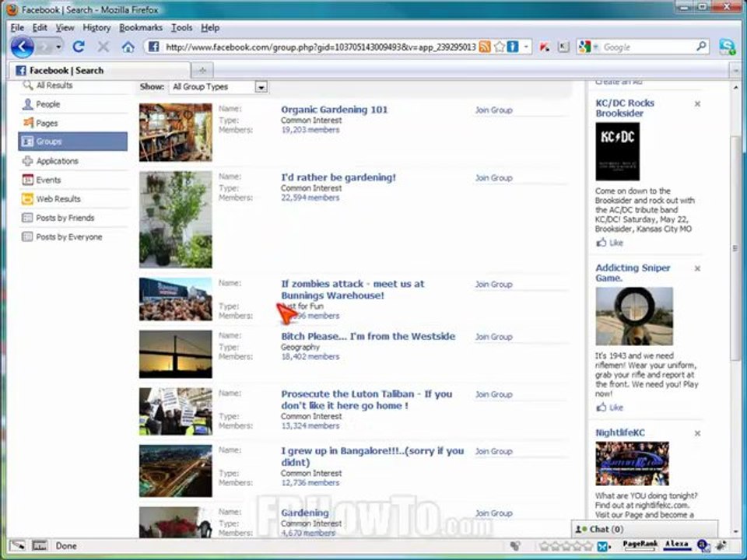Open Organic Gardening 101 group title
Screen dimensions: 747x560
(335, 110)
